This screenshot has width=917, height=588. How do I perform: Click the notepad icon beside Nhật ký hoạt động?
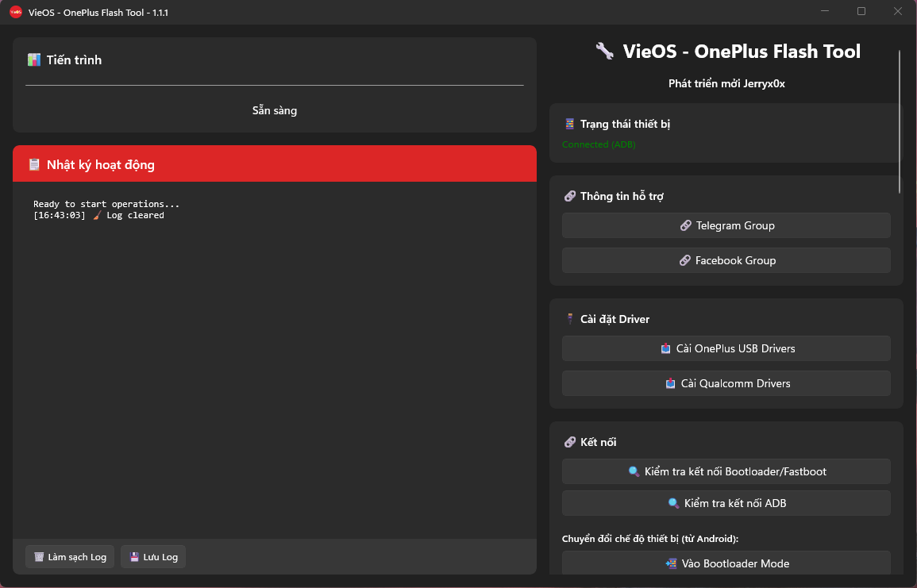point(34,165)
